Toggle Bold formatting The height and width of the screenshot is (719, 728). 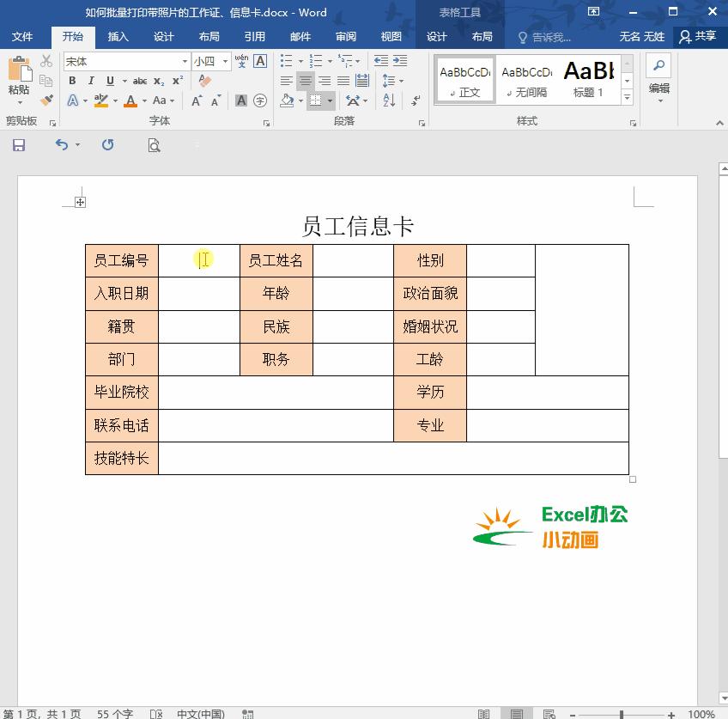tap(72, 80)
